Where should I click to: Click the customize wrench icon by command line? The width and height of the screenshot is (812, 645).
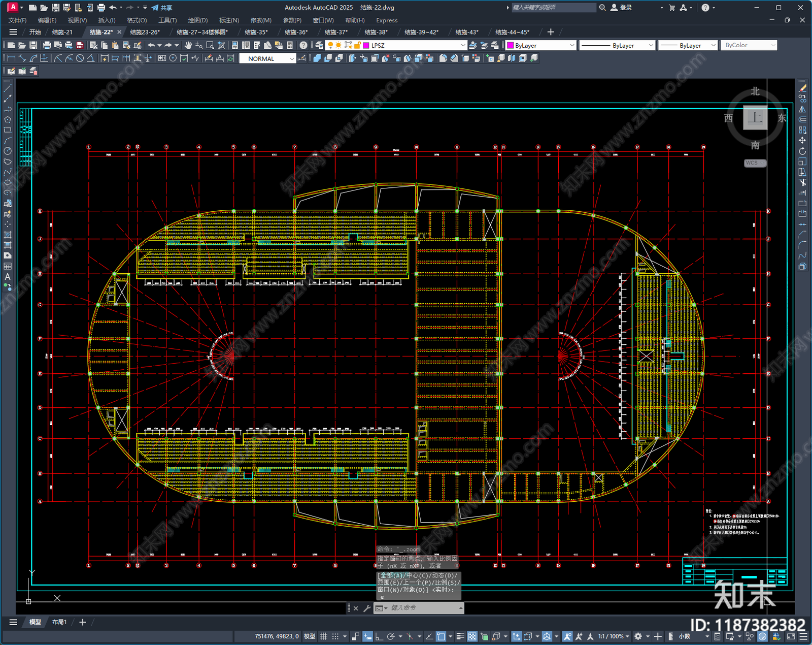(x=367, y=608)
